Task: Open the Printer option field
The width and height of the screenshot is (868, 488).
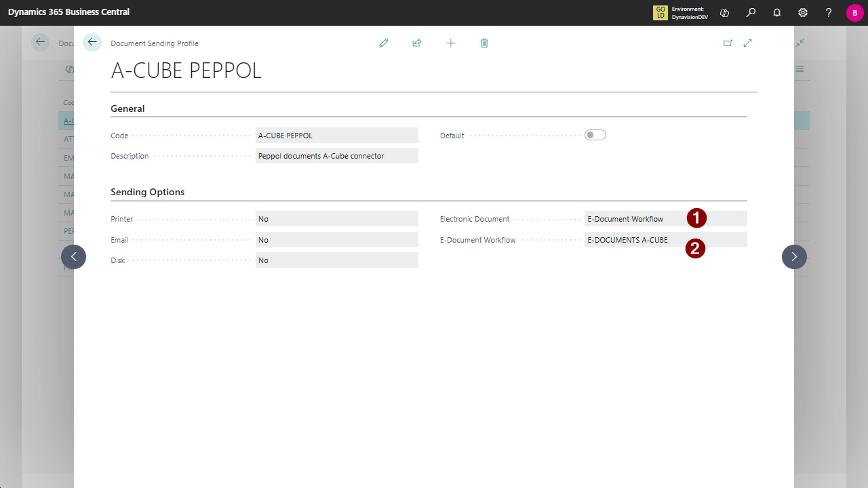Action: (337, 219)
